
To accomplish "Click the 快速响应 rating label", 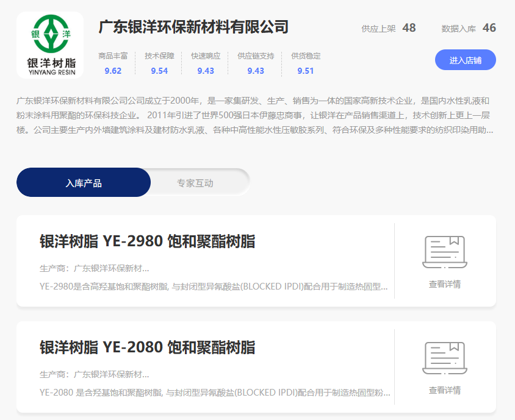I will coord(206,56).
